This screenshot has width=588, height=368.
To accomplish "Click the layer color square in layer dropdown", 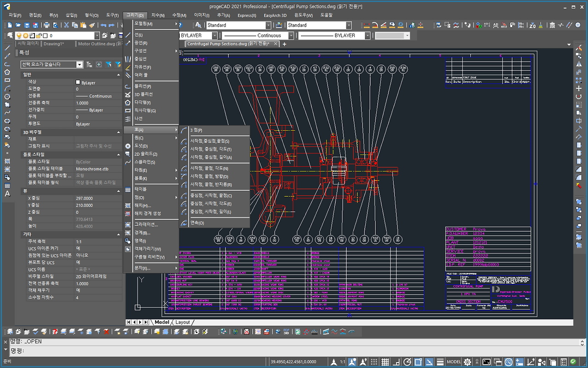I will [x=45, y=35].
